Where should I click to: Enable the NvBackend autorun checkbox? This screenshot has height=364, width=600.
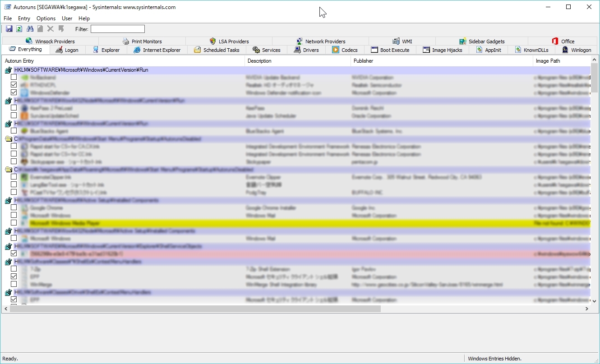click(x=14, y=77)
